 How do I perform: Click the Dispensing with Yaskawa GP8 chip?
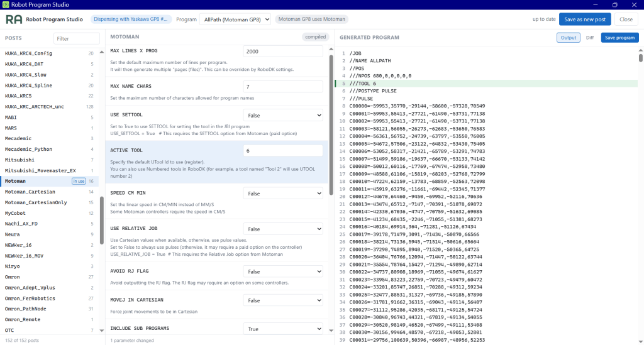pyautogui.click(x=131, y=19)
